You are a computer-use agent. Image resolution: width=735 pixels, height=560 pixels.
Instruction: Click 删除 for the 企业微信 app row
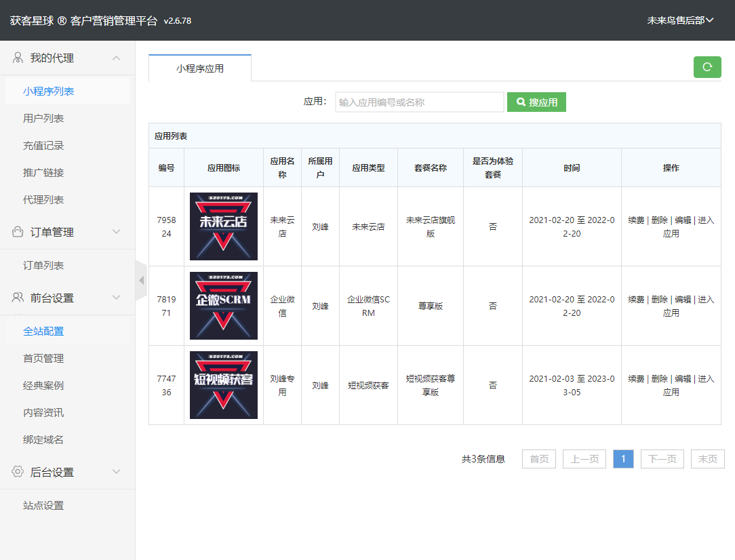659,300
